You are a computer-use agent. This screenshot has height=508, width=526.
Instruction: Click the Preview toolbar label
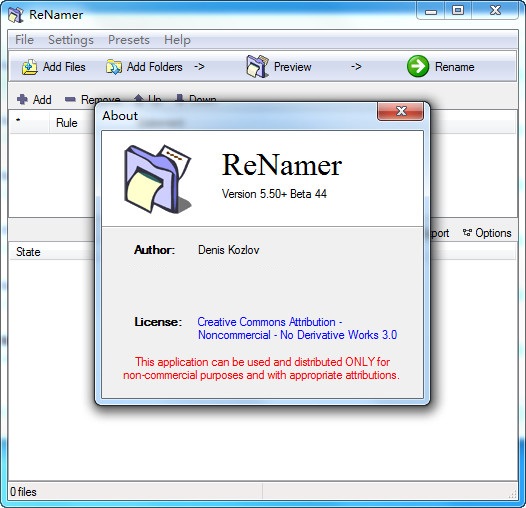[x=293, y=67]
